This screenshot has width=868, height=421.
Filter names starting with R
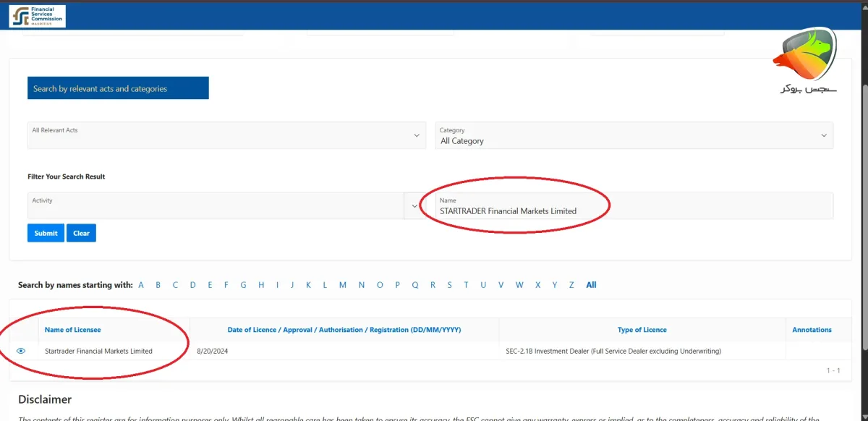coord(433,285)
